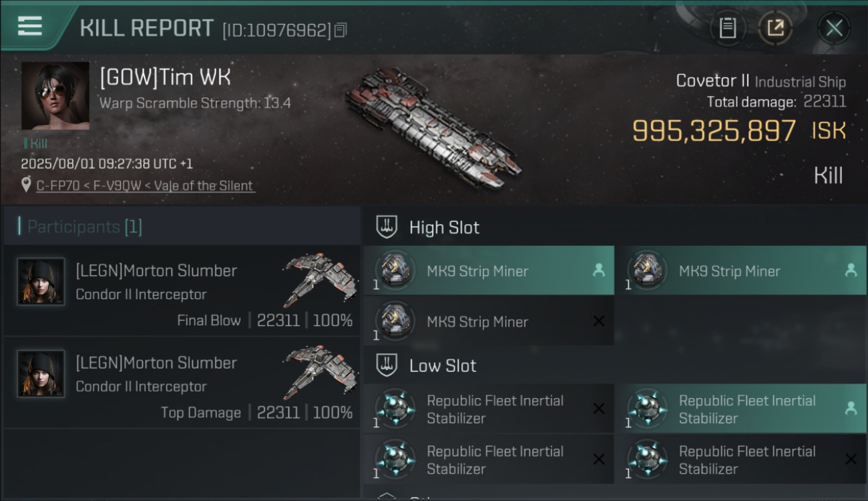Screen dimensions: 868x501
Task: Click the High Slot shield icon
Action: [x=387, y=227]
